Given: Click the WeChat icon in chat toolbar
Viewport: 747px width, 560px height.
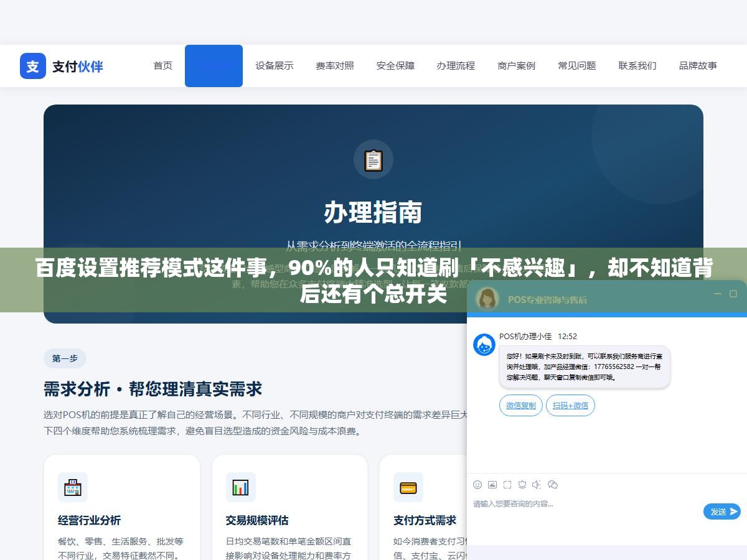Looking at the screenshot, I should tap(553, 484).
